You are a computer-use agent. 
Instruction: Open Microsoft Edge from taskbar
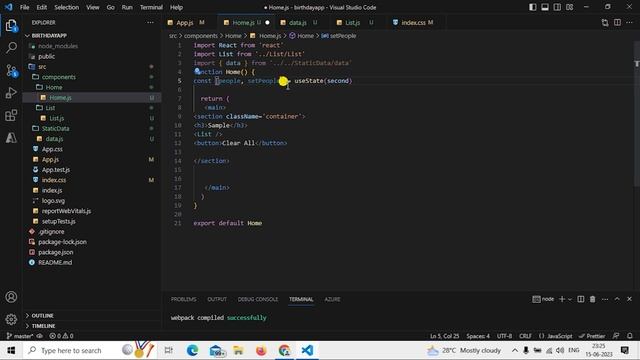[x=192, y=350]
